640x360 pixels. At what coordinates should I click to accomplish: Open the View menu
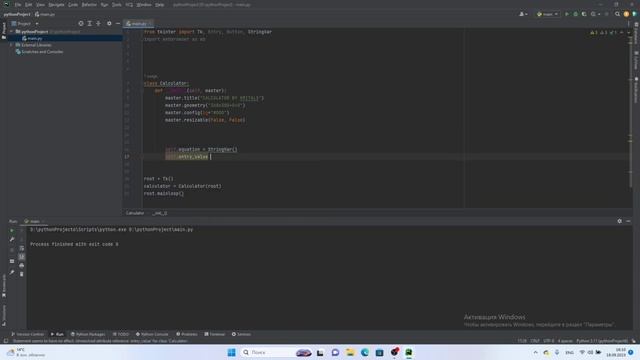click(x=40, y=5)
